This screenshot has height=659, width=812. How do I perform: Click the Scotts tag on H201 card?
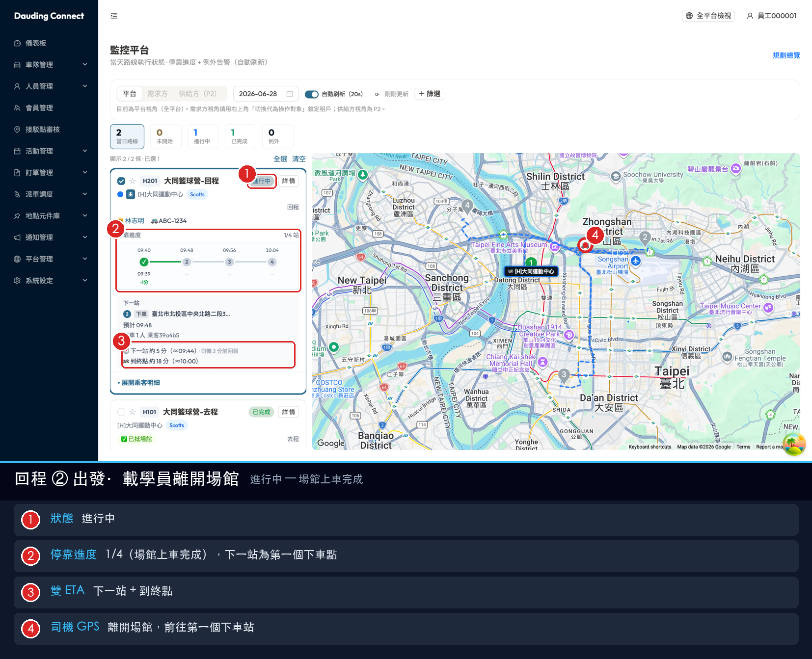(197, 195)
